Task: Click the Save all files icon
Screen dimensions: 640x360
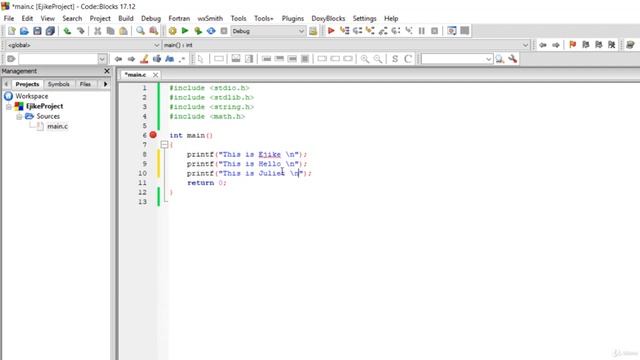Action: click(x=50, y=31)
